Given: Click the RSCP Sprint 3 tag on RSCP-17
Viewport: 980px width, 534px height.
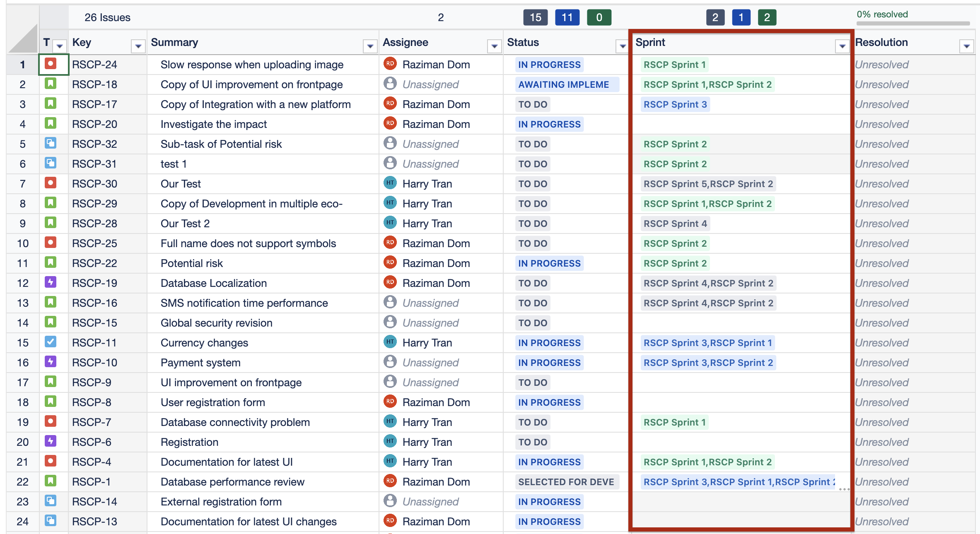Looking at the screenshot, I should point(675,104).
